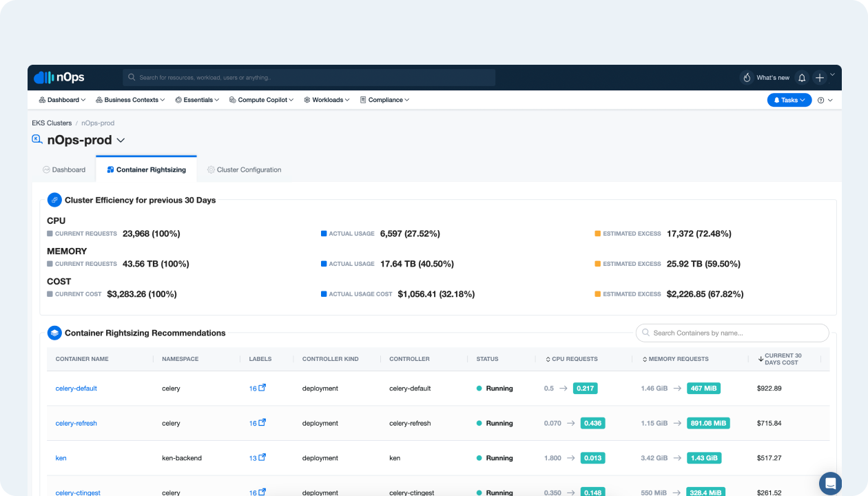Expand the Workloads navigation dropdown
Screen dimensions: 868x496
tap(327, 100)
